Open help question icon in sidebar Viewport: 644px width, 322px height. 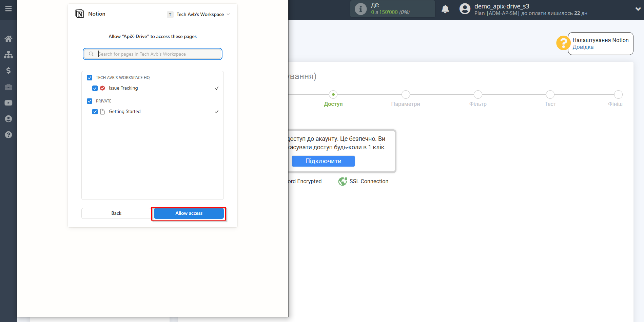[x=8, y=135]
